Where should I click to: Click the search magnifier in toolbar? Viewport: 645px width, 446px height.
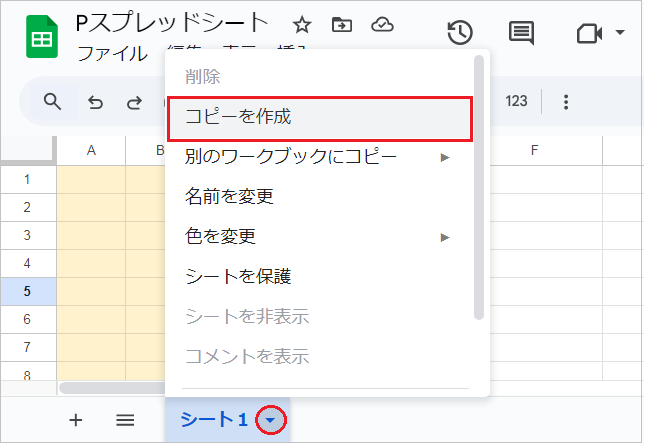pyautogui.click(x=52, y=101)
